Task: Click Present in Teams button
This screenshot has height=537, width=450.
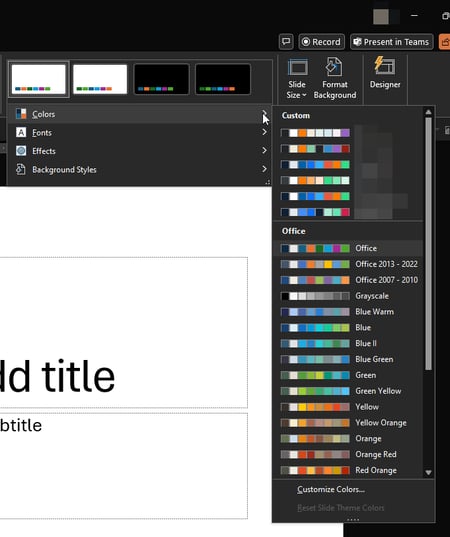Action: point(391,42)
